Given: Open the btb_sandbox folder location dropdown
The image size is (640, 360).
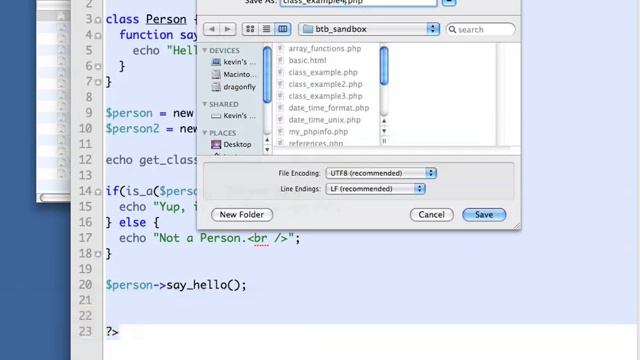Looking at the screenshot, I should click(x=369, y=29).
